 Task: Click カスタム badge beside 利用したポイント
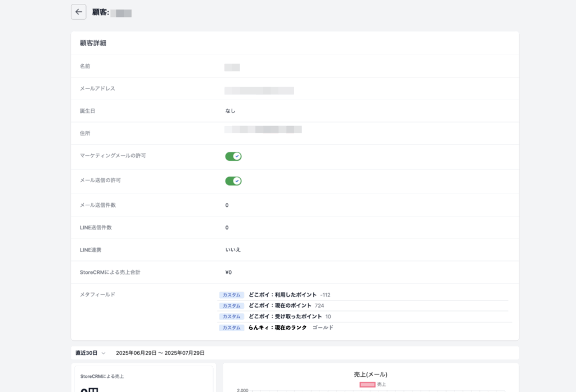point(231,295)
